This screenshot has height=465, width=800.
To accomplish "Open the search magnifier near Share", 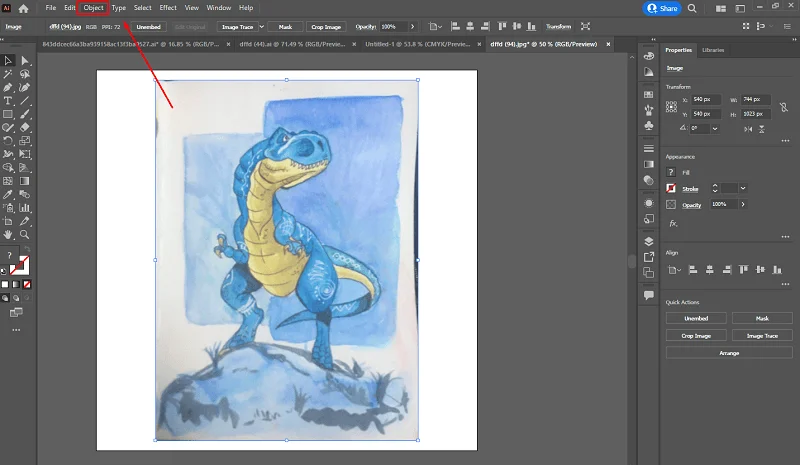I will (x=692, y=8).
